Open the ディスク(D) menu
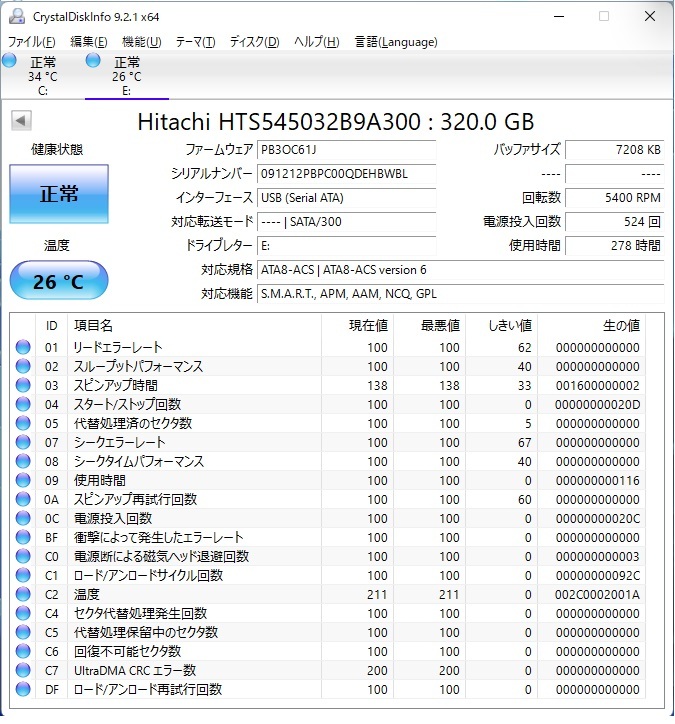Screen dimensions: 675x724 (254, 42)
